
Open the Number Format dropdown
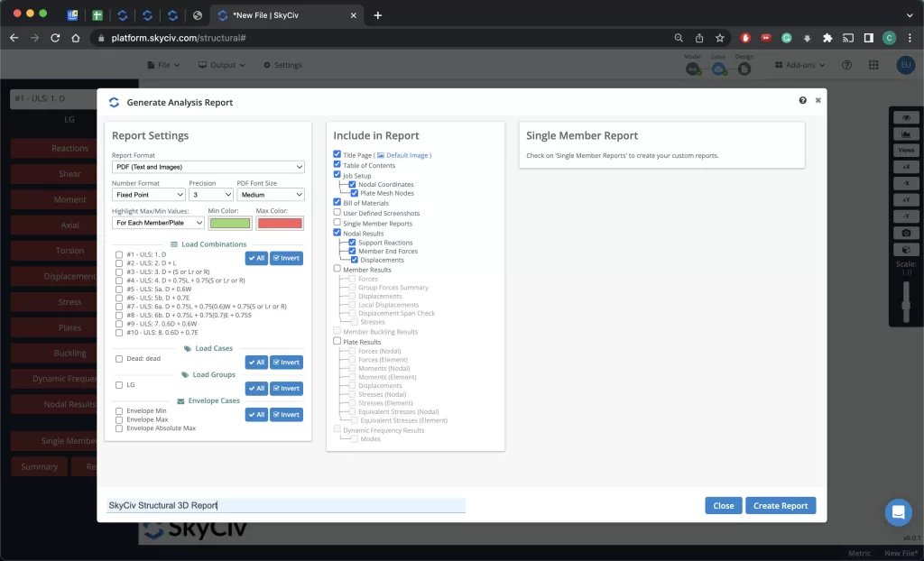point(149,195)
